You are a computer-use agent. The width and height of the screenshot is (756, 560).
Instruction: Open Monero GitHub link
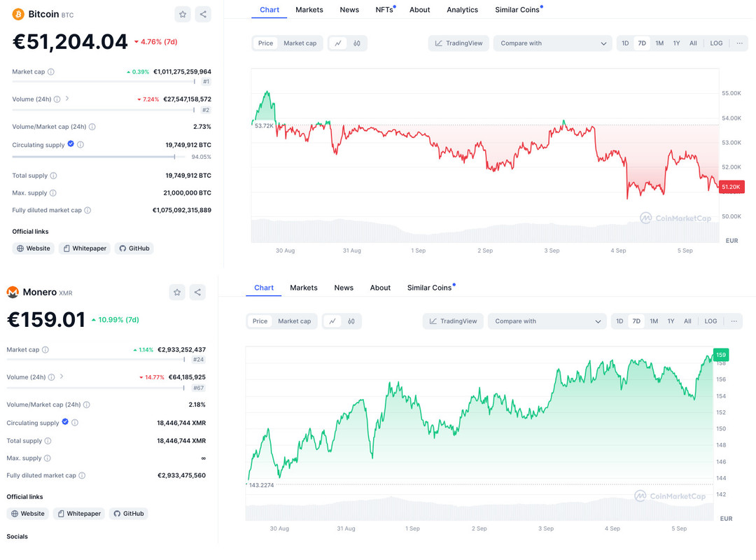129,514
